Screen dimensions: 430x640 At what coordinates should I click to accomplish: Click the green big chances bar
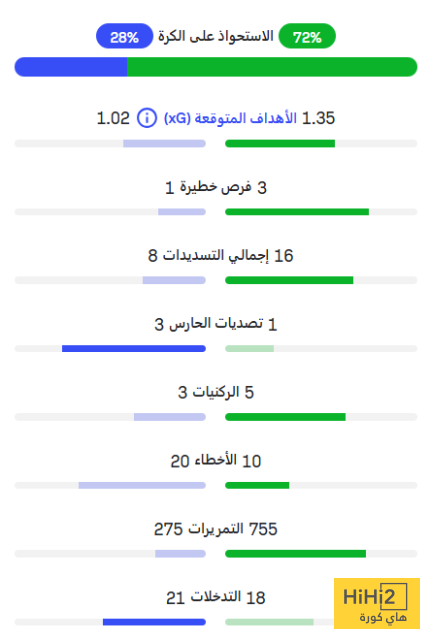point(297,212)
